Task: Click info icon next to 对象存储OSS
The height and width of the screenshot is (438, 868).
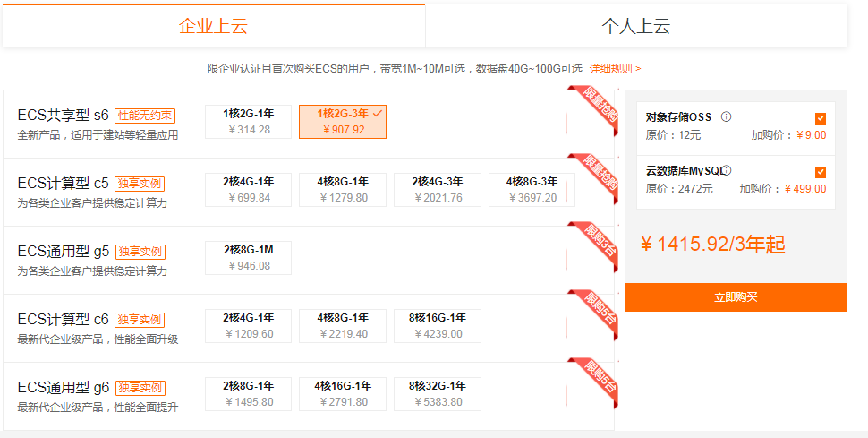Action: 727,117
